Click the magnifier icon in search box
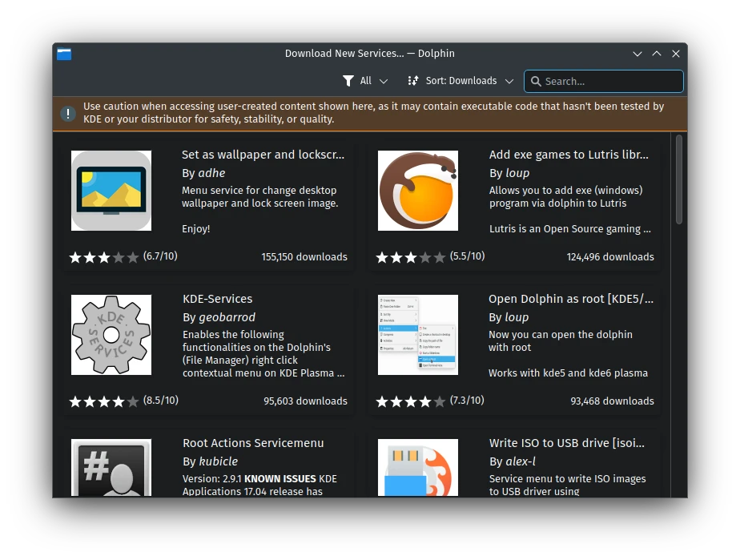Image resolution: width=740 pixels, height=560 pixels. (536, 81)
